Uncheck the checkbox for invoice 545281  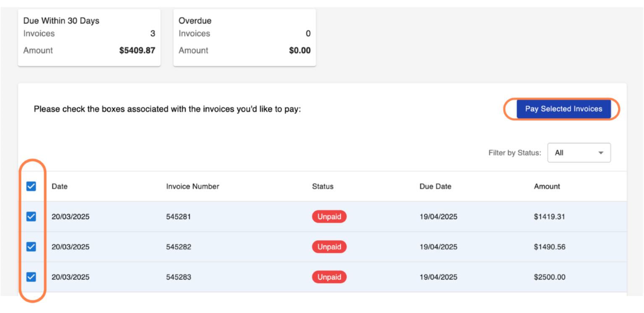pyautogui.click(x=31, y=217)
